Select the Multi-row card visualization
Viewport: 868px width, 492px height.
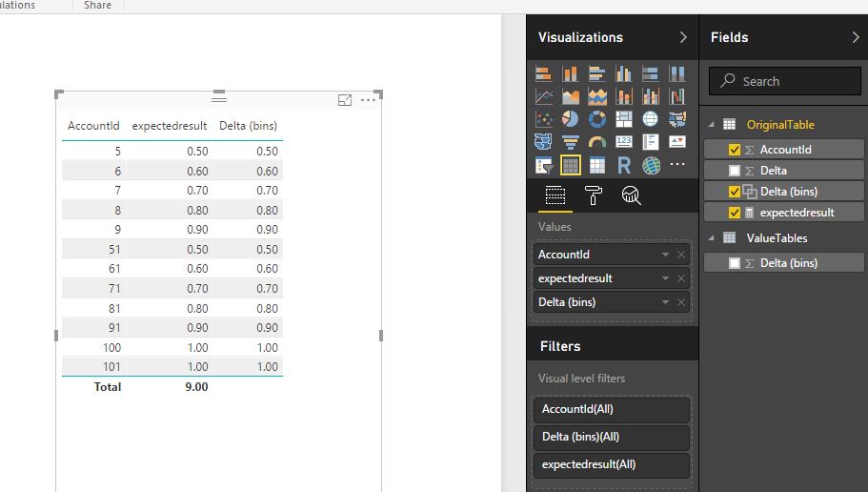(x=651, y=142)
